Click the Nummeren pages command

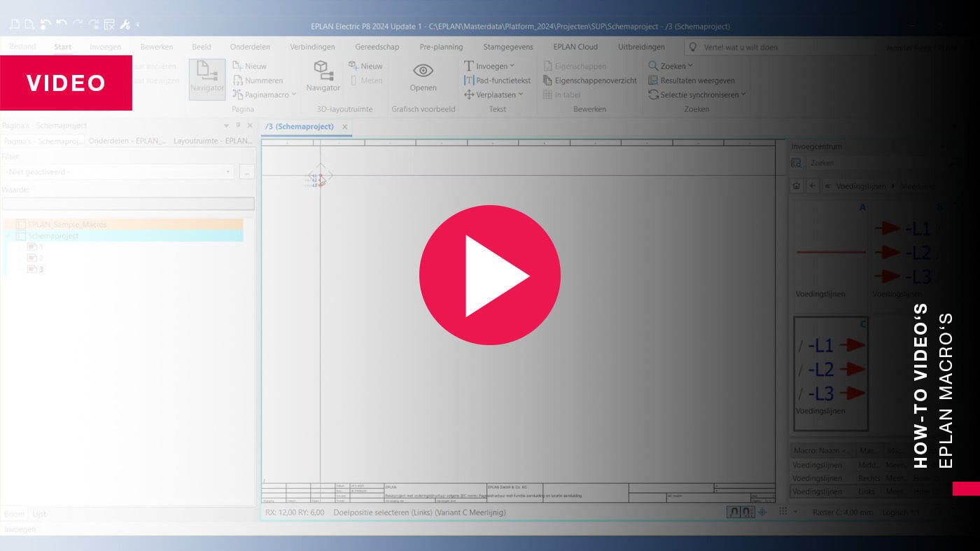point(258,81)
